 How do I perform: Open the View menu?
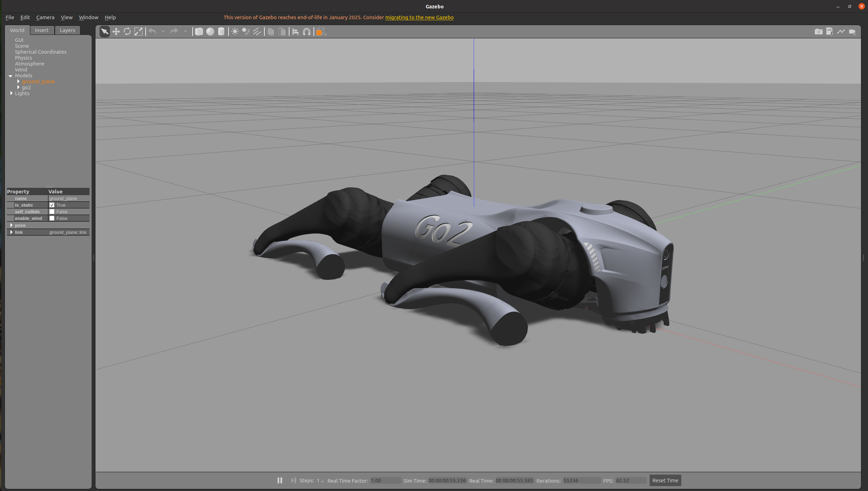point(67,17)
